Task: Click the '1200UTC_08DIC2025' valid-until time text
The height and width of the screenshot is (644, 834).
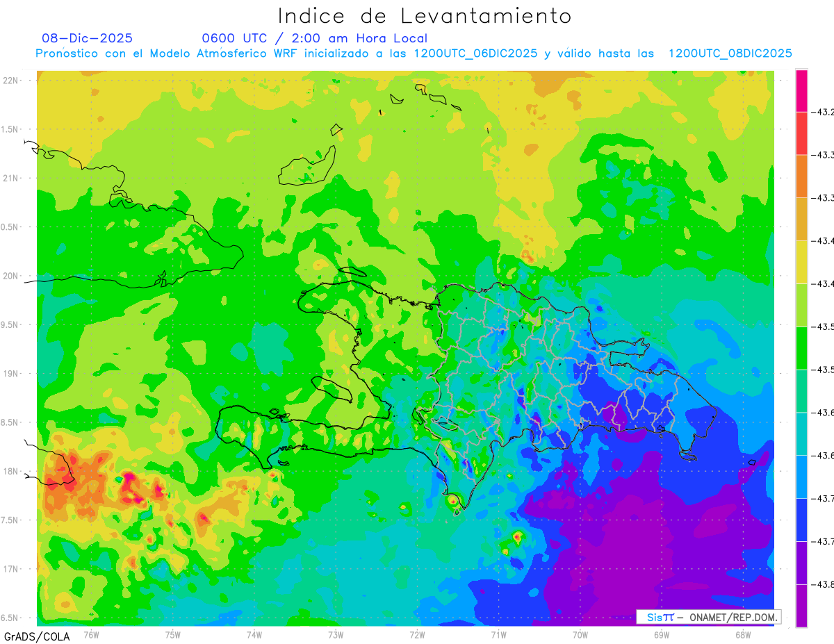Action: click(730, 53)
